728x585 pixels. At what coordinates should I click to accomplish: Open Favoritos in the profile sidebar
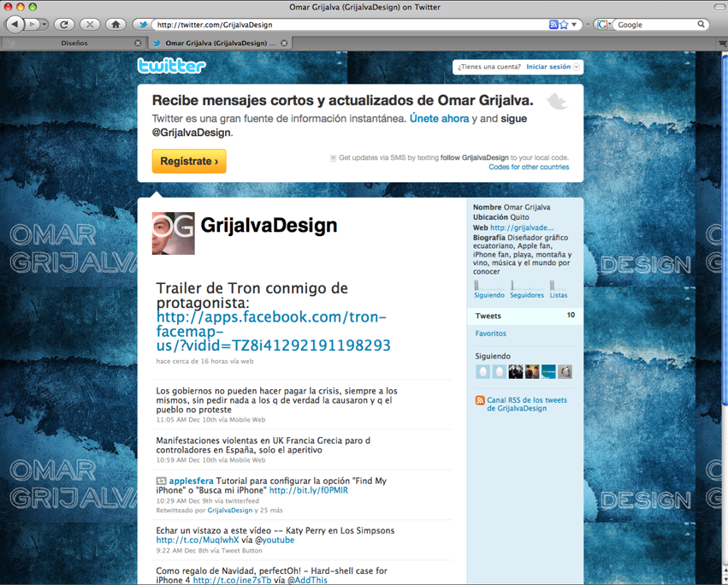click(x=491, y=334)
